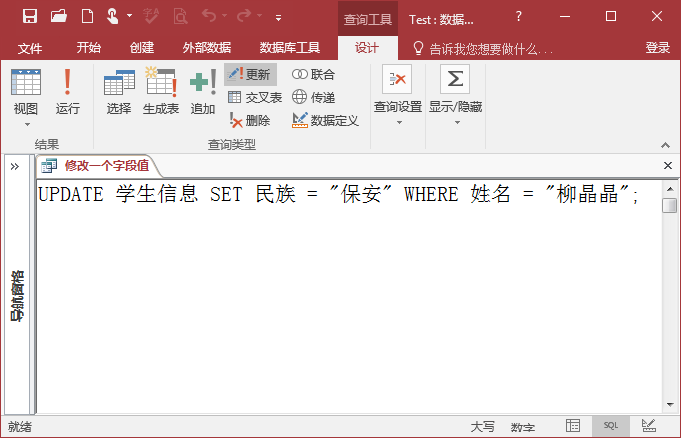
Task: Click the SQL editor scrollbar thumb
Action: (x=670, y=205)
